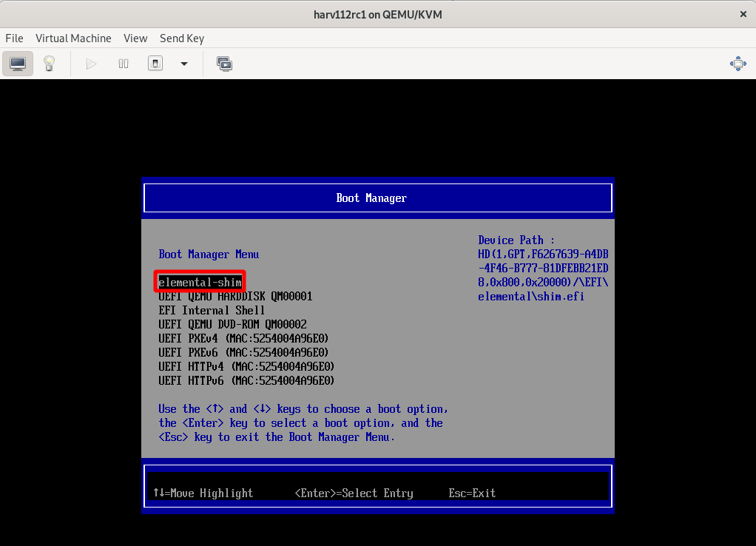Image resolution: width=756 pixels, height=546 pixels.
Task: Select the UEFI PXEv6 boot option
Action: [243, 353]
